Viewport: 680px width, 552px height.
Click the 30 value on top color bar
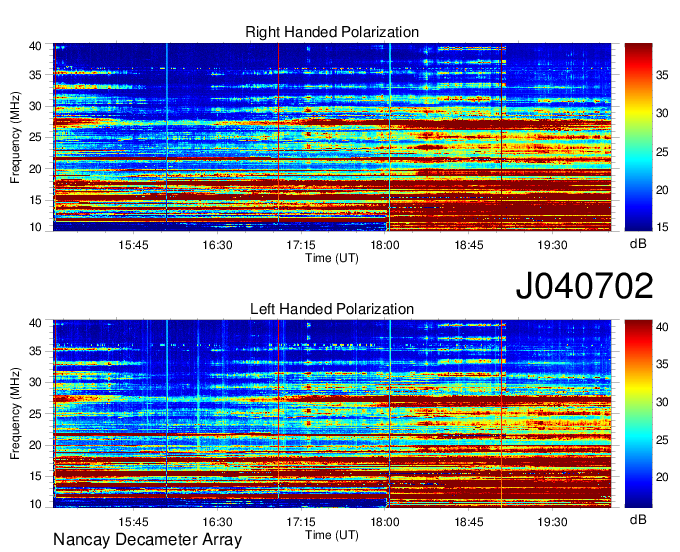(x=662, y=114)
